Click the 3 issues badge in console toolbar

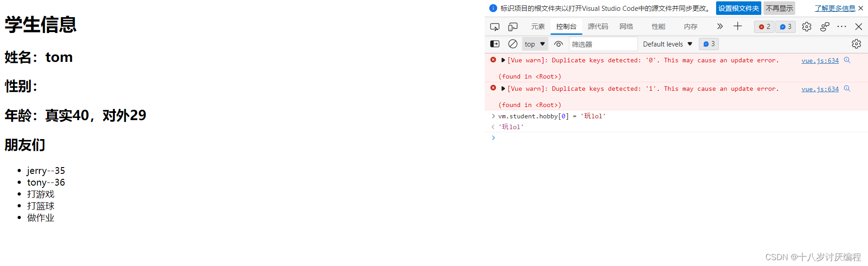coord(709,44)
